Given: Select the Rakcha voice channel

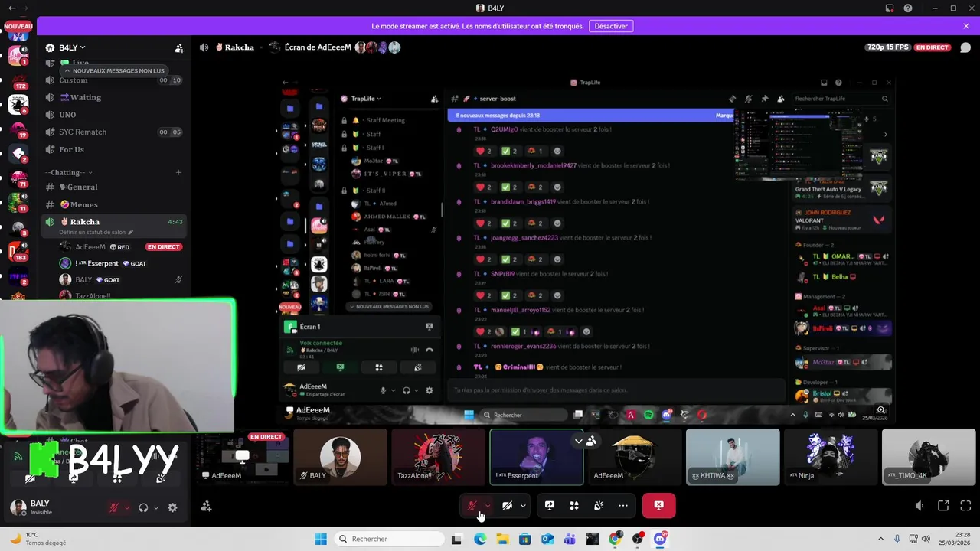Looking at the screenshot, I should (x=114, y=222).
